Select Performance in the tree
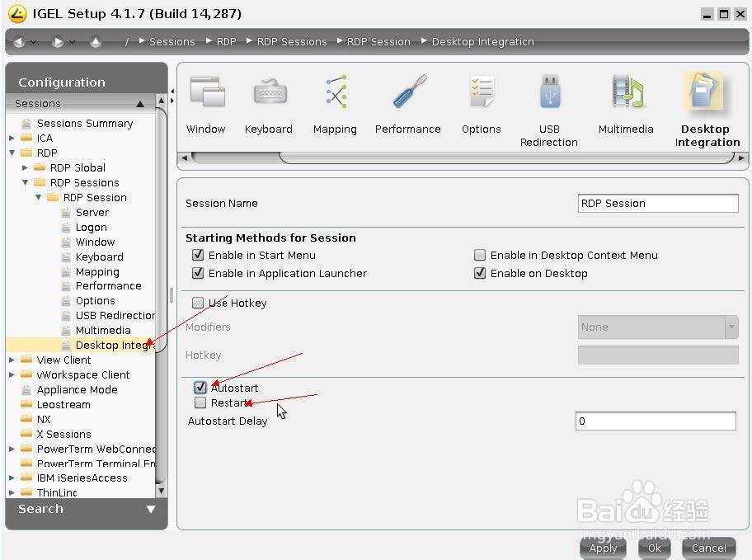 click(x=108, y=286)
